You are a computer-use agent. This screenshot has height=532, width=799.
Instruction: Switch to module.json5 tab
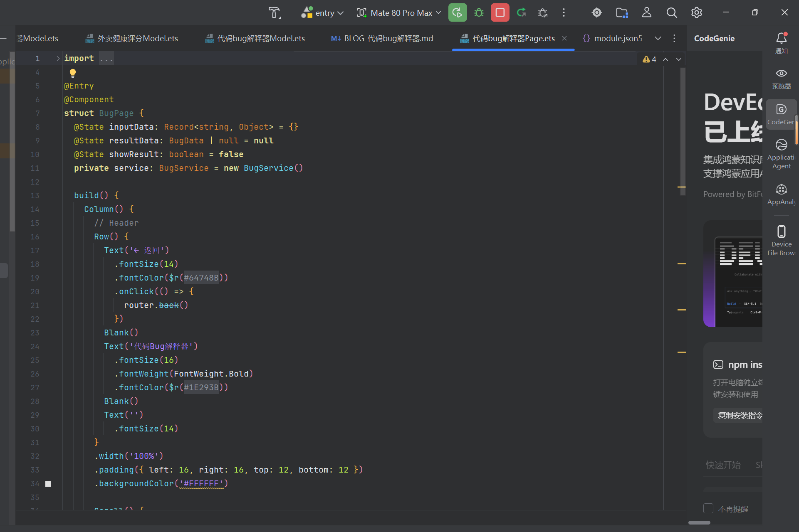click(x=613, y=38)
